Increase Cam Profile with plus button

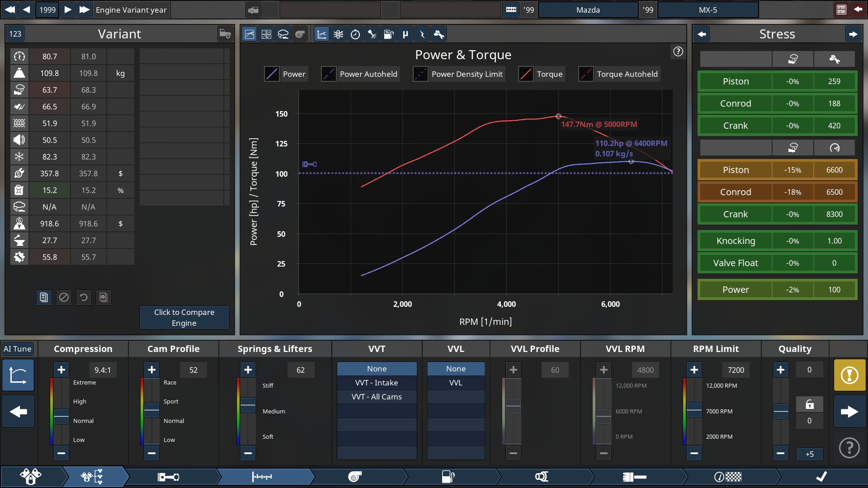pos(151,370)
